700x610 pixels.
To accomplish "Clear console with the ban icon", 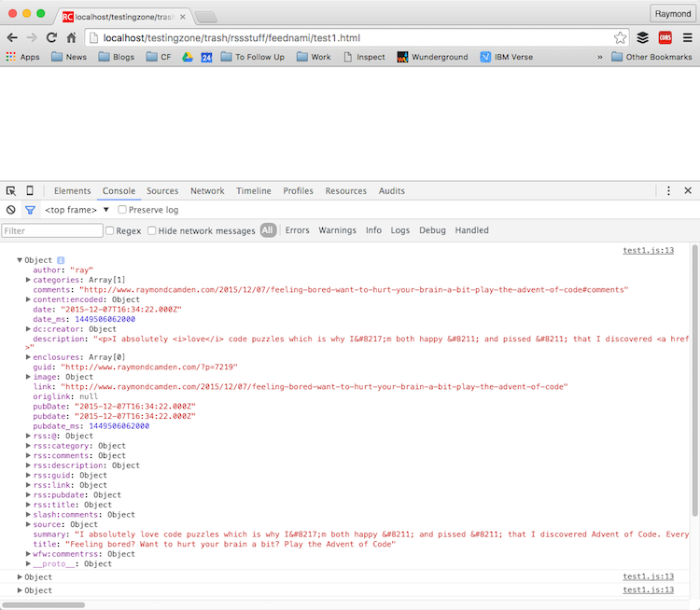I will (10, 210).
